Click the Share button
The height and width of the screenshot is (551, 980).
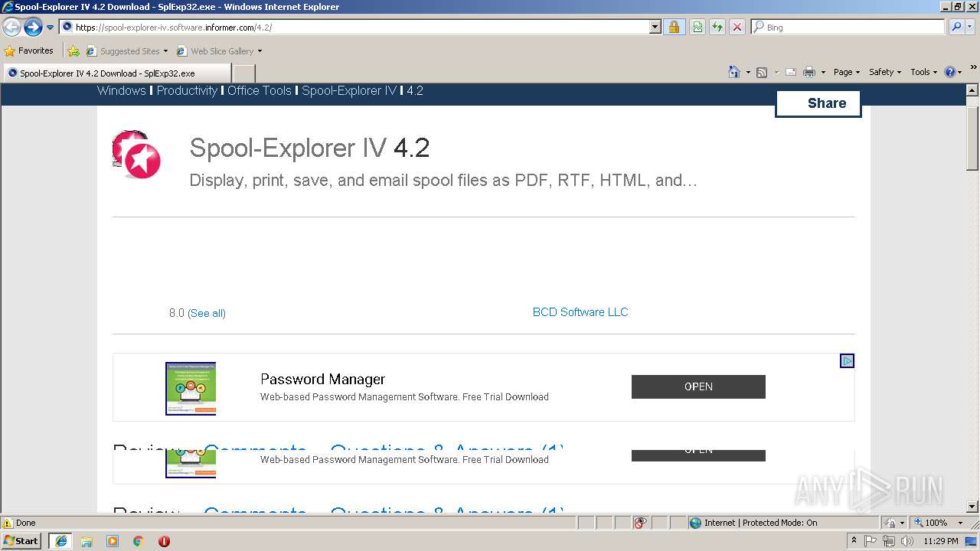(x=818, y=103)
